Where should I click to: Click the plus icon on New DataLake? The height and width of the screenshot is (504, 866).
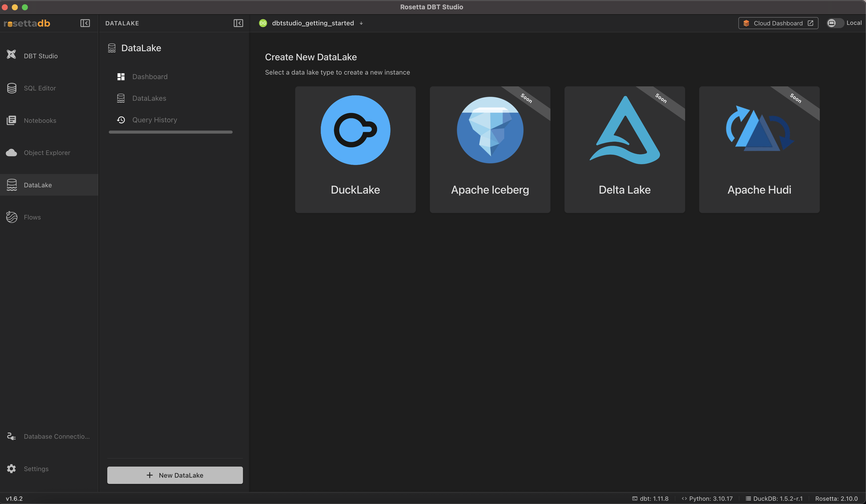[x=149, y=475]
